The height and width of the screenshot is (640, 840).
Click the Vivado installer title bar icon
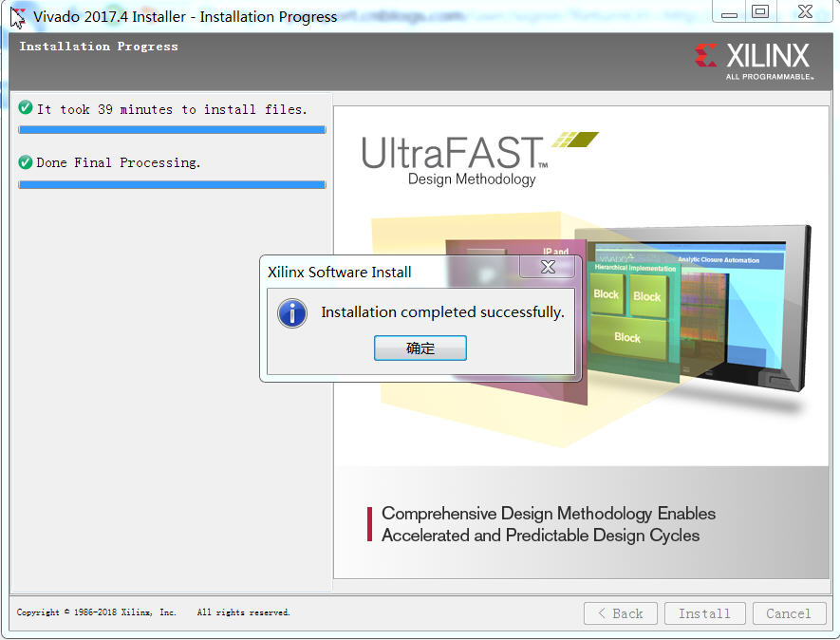click(18, 17)
